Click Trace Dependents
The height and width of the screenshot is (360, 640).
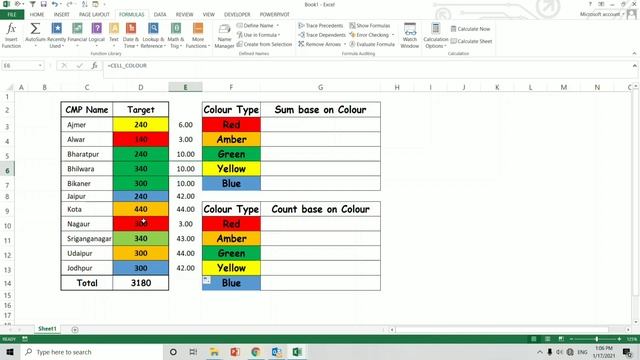point(322,35)
